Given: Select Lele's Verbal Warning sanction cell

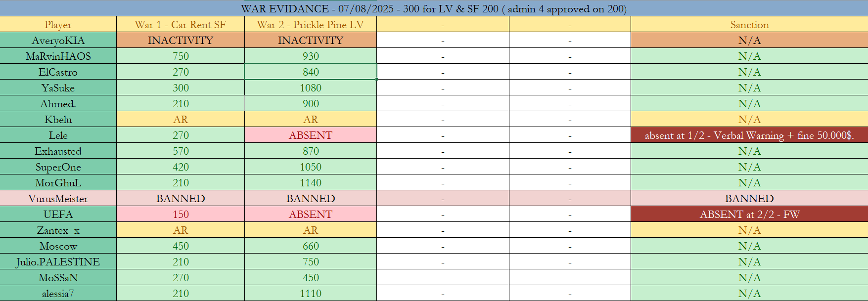Looking at the screenshot, I should [749, 135].
